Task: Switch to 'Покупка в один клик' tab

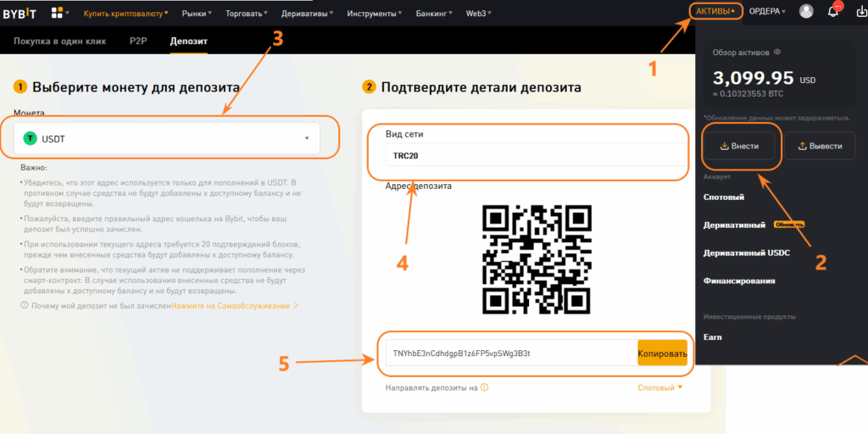Action: (x=60, y=42)
